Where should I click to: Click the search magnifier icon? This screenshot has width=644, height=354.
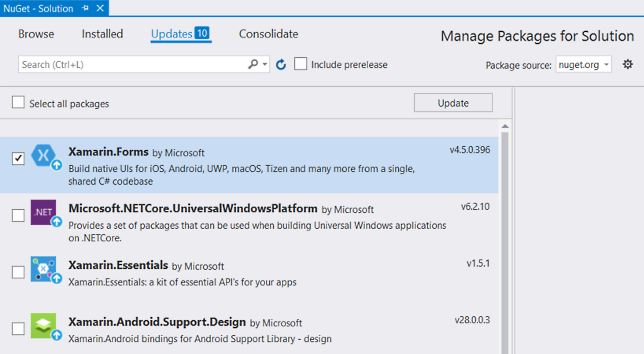click(253, 64)
